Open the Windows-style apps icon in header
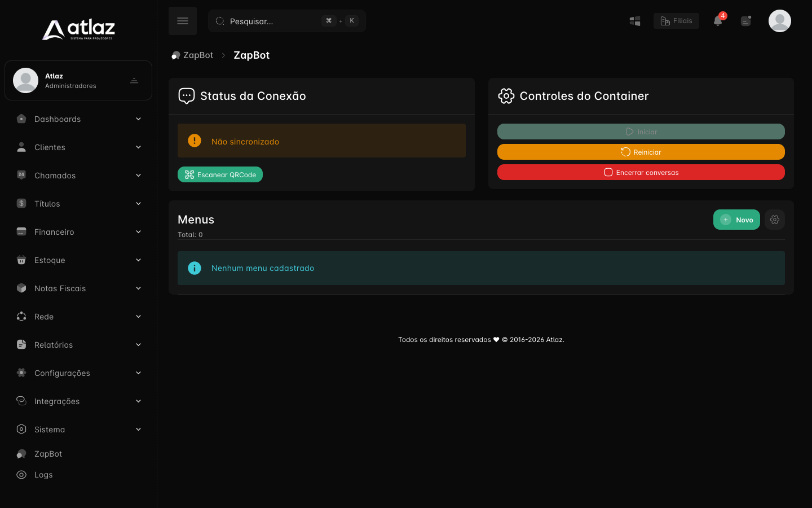The height and width of the screenshot is (508, 812). 635,21
